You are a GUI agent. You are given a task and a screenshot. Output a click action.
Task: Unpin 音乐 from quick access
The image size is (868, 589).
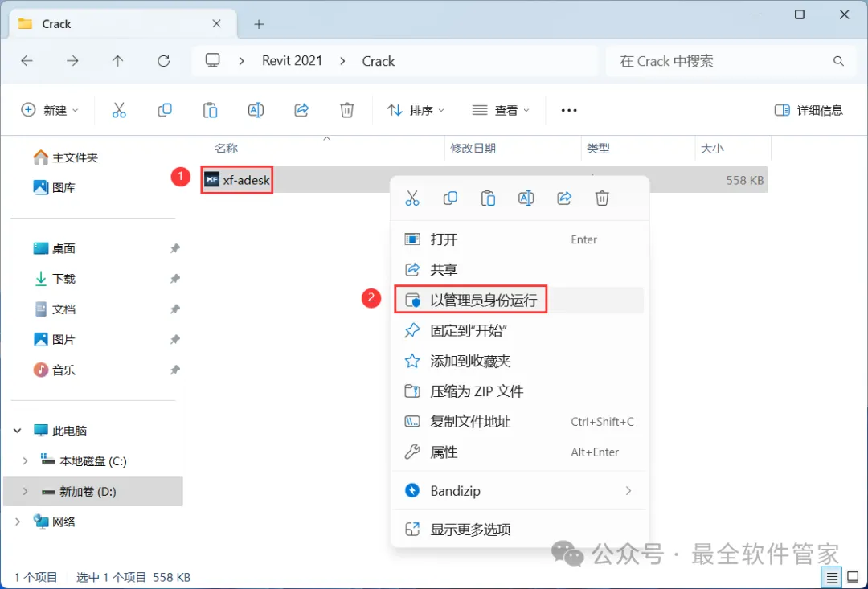pyautogui.click(x=175, y=370)
